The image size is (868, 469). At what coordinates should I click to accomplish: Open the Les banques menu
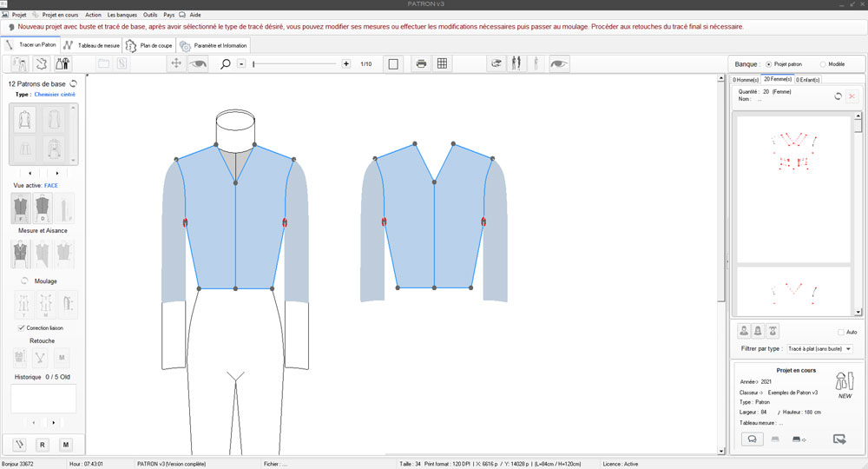pyautogui.click(x=122, y=15)
